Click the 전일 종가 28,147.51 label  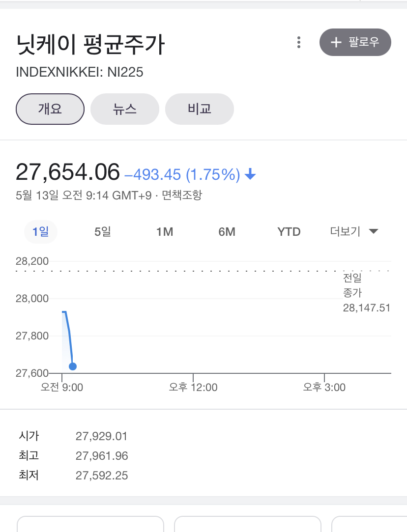(x=366, y=293)
